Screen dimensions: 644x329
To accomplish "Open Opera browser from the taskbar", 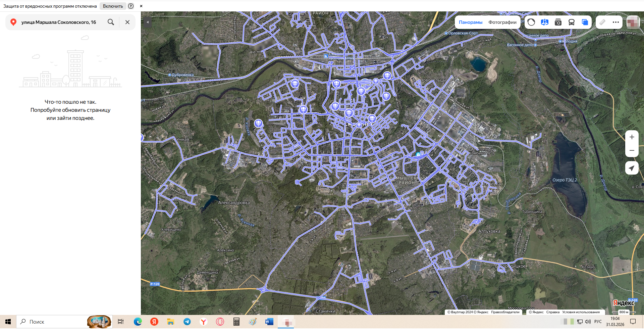I will tap(220, 322).
